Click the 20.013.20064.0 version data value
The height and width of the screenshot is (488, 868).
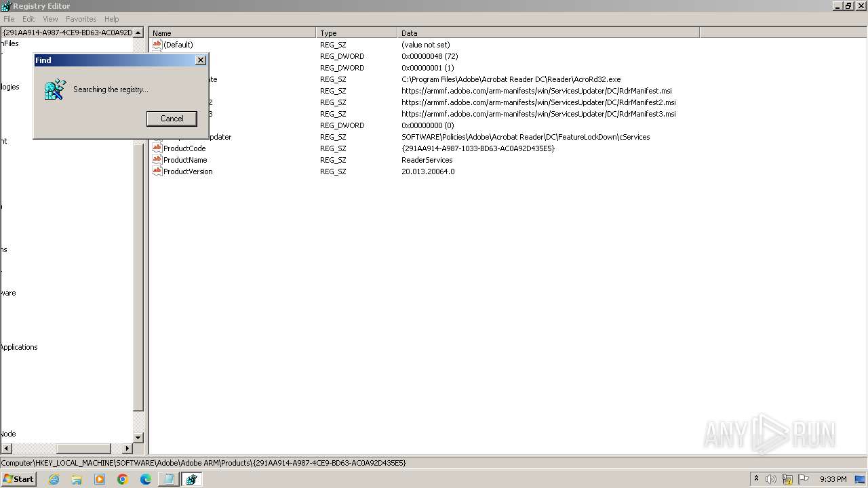[x=428, y=171]
